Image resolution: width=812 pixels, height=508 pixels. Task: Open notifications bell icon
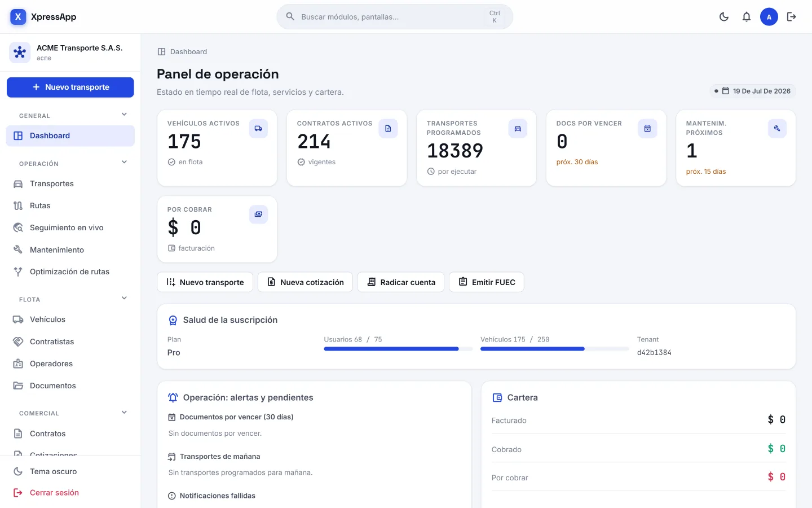coord(747,17)
